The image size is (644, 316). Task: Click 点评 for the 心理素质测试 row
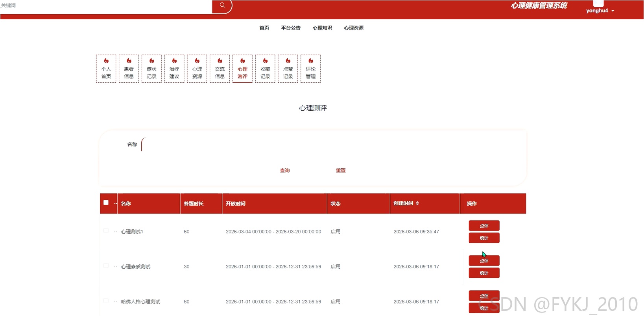pos(484,261)
